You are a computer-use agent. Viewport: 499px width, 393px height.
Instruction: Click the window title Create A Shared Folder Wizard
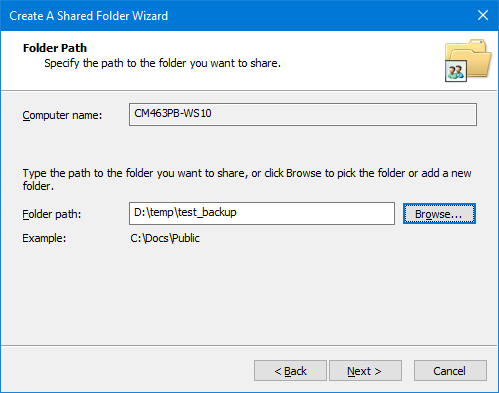[89, 16]
